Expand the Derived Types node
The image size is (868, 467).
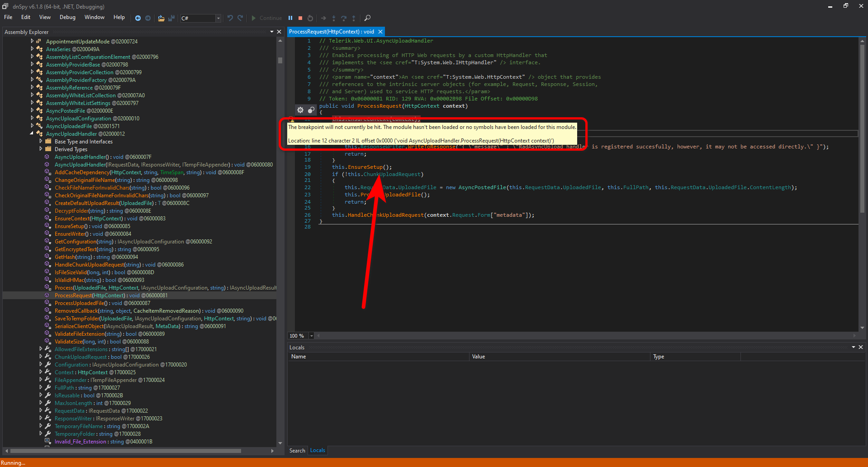click(x=41, y=149)
